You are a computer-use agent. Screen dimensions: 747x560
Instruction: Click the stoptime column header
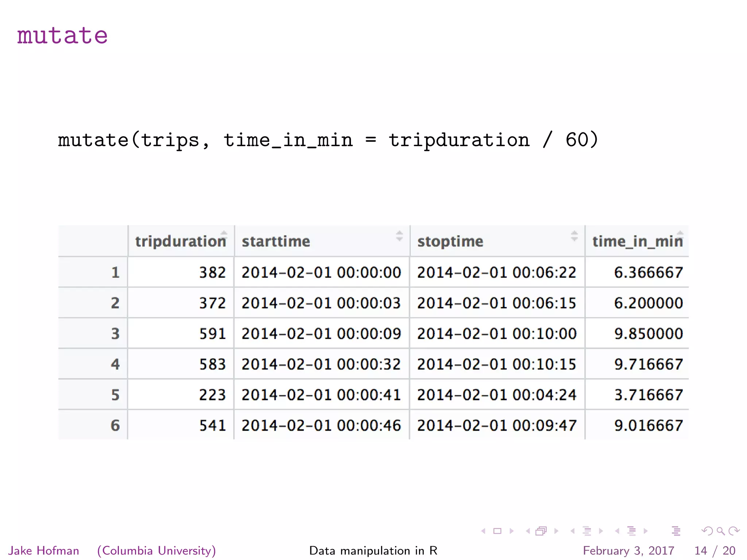(498, 241)
